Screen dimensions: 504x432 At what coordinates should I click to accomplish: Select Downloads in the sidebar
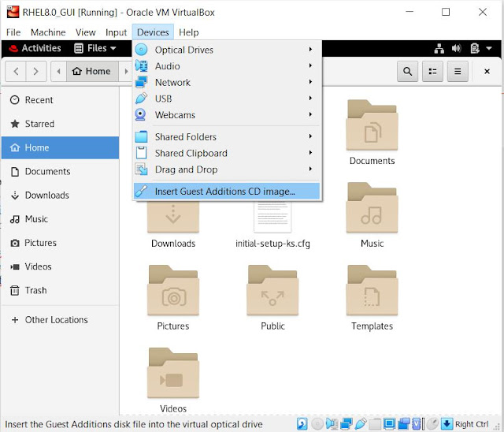pyautogui.click(x=60, y=196)
